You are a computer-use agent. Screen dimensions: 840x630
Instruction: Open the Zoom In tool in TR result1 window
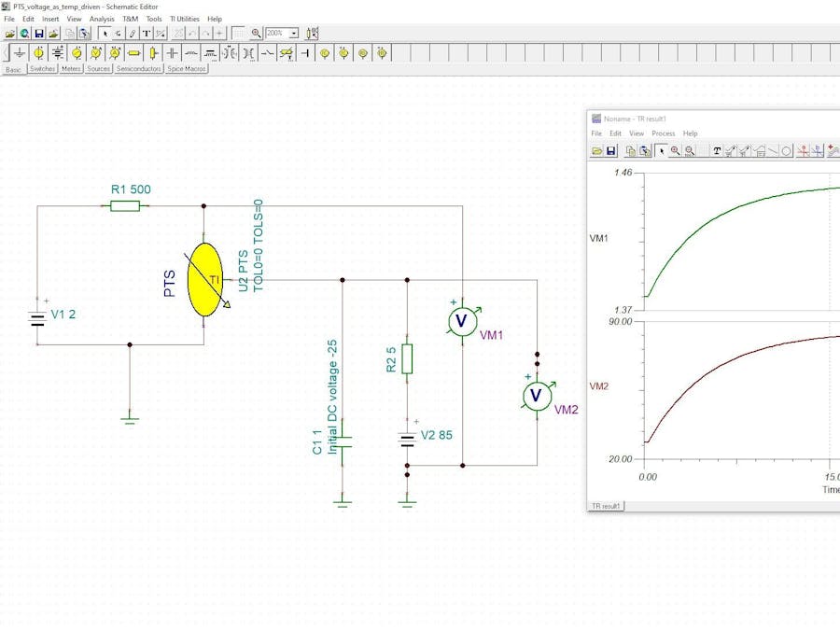pos(675,149)
